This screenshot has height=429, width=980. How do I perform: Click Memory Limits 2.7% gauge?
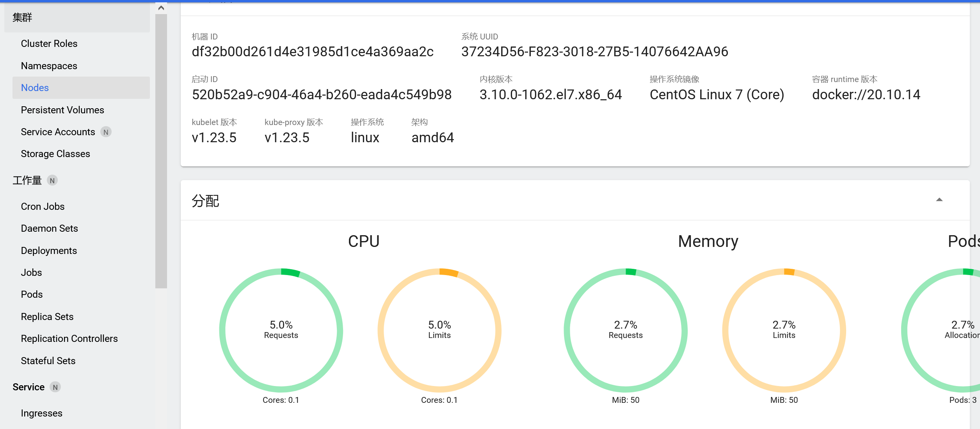(784, 330)
